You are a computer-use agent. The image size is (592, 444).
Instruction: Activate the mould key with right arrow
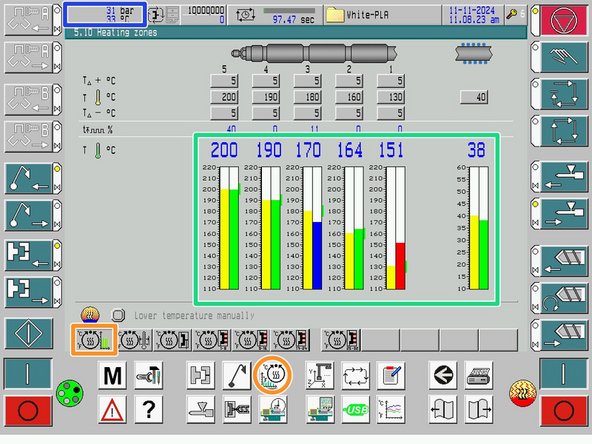click(28, 293)
